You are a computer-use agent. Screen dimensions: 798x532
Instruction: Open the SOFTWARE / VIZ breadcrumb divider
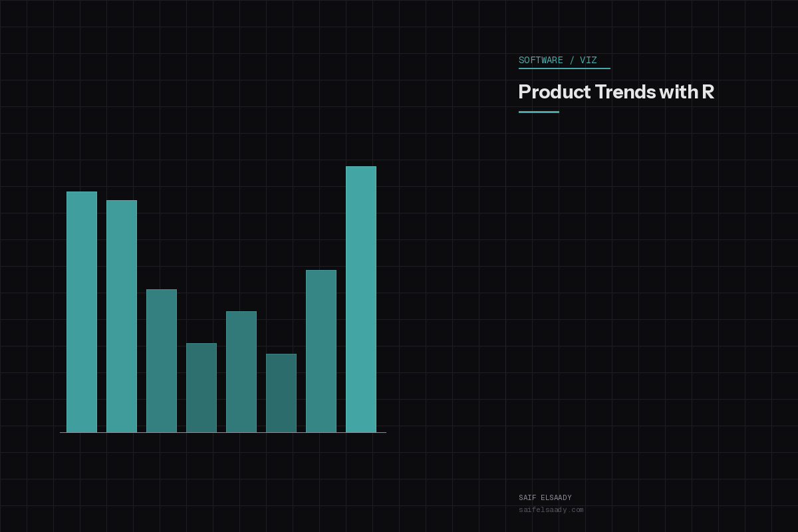[573, 60]
